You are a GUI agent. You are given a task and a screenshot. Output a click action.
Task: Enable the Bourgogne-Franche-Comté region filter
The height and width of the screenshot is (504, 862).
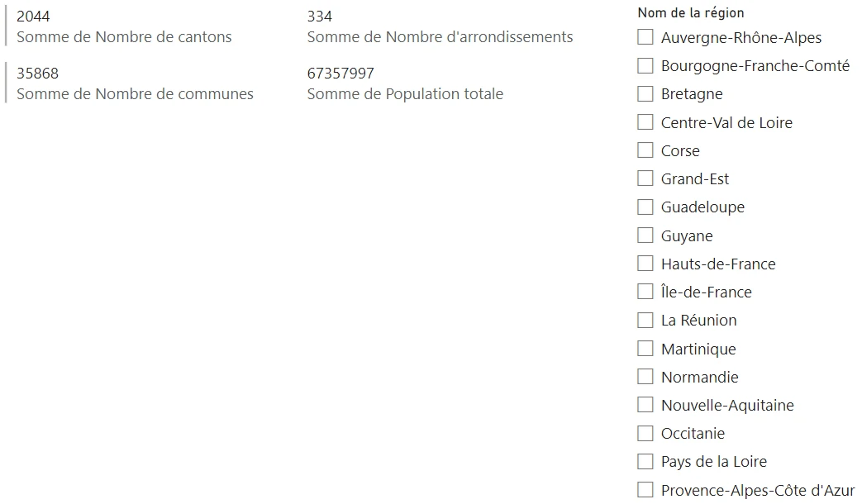tap(645, 65)
